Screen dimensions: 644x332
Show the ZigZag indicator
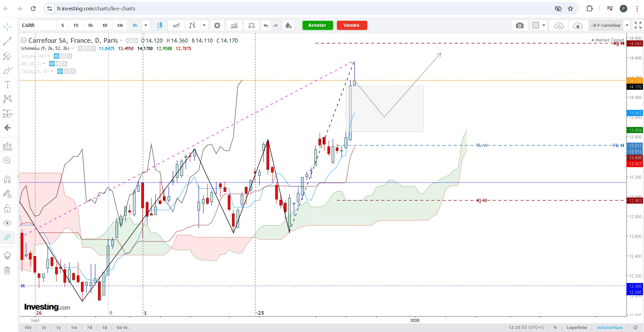coord(60,71)
